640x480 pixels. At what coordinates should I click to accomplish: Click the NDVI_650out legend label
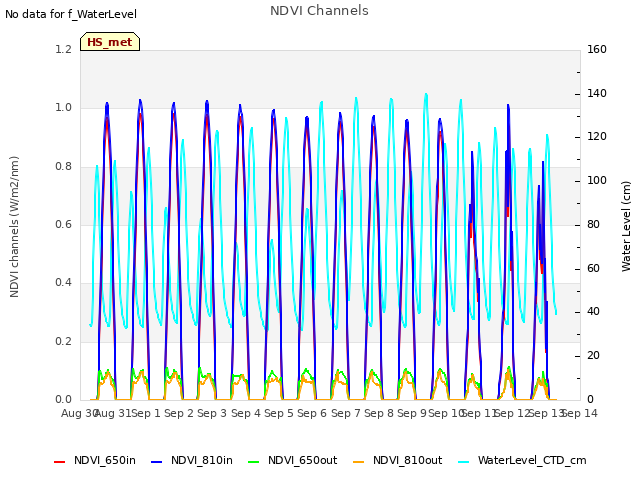coord(302,460)
